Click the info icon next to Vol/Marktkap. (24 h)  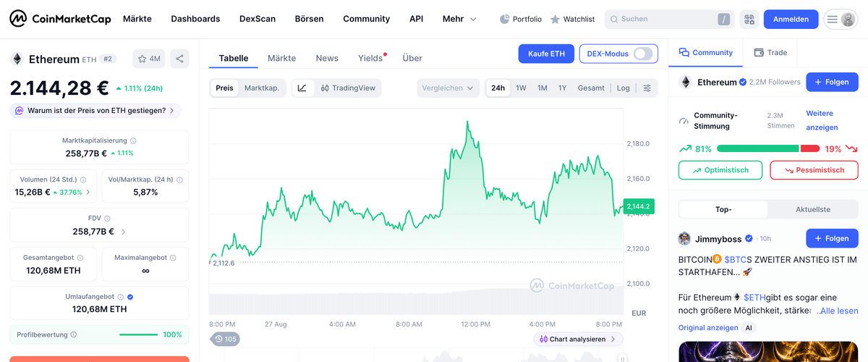tap(181, 180)
